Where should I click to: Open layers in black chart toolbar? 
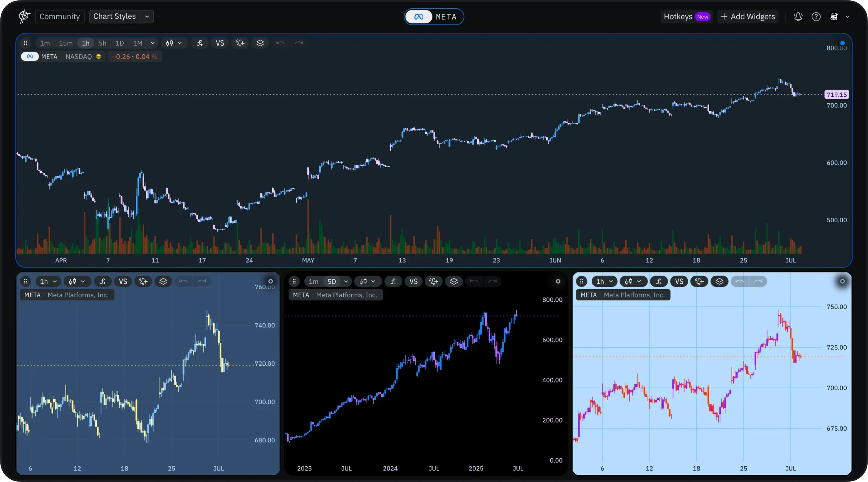coord(454,282)
